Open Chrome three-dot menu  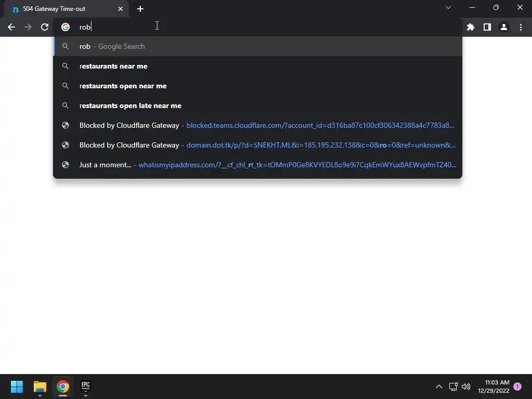(x=521, y=27)
